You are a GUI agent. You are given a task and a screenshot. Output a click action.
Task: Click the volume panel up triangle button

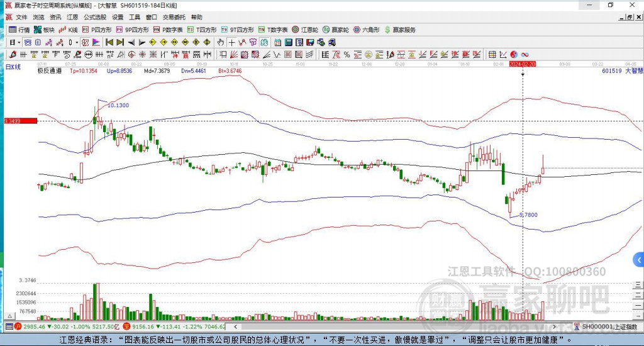tap(10, 316)
